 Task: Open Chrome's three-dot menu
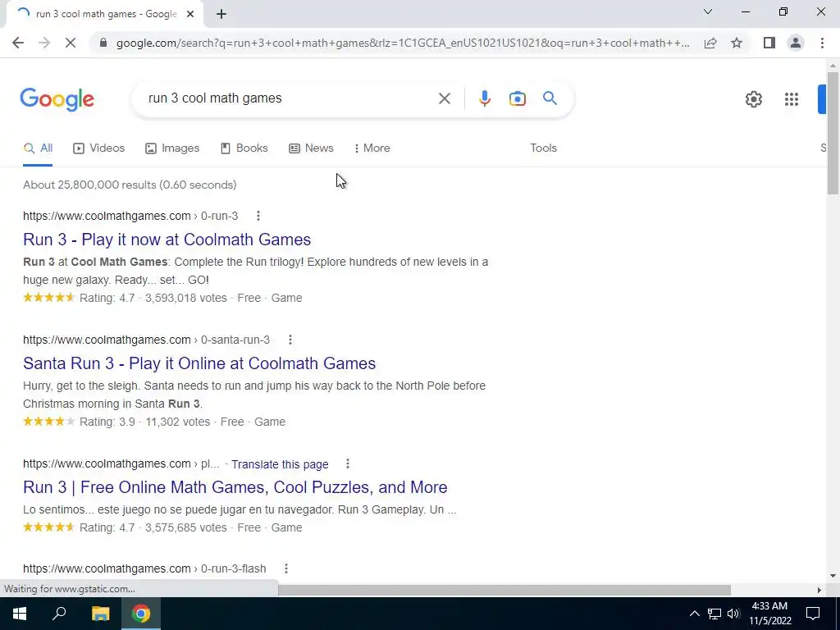(x=822, y=43)
